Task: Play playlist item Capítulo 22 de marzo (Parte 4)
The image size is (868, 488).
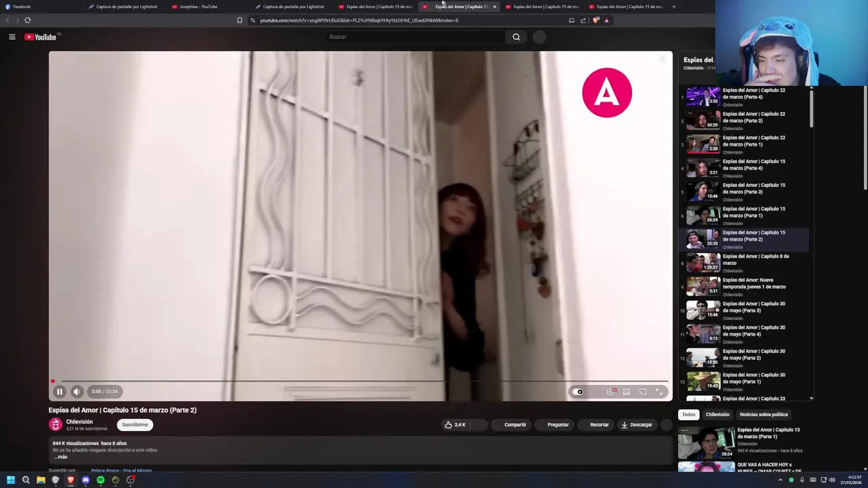Action: (x=744, y=97)
